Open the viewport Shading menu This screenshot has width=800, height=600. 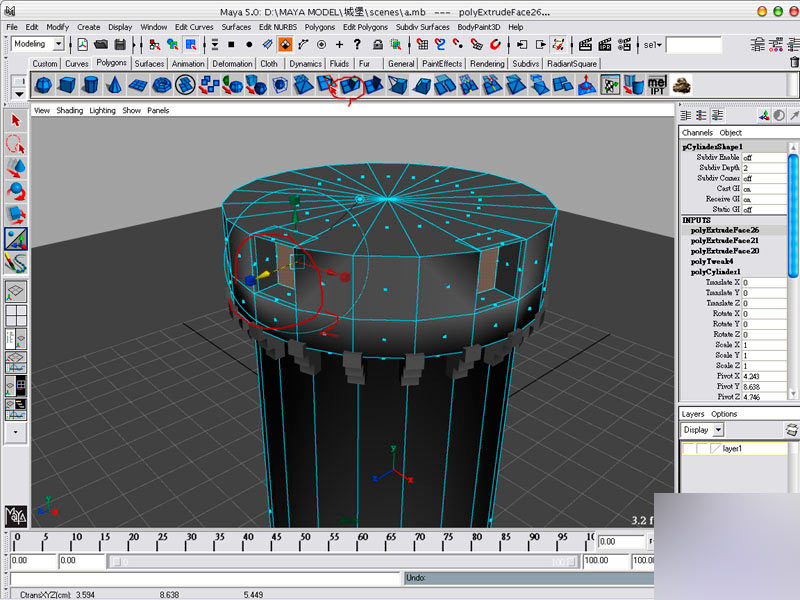(x=69, y=110)
